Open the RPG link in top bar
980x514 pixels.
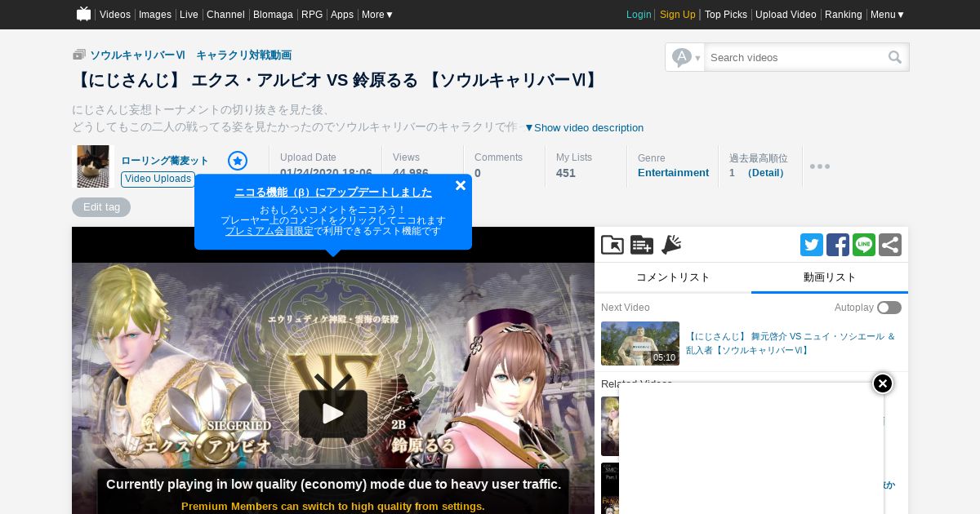pyautogui.click(x=312, y=15)
